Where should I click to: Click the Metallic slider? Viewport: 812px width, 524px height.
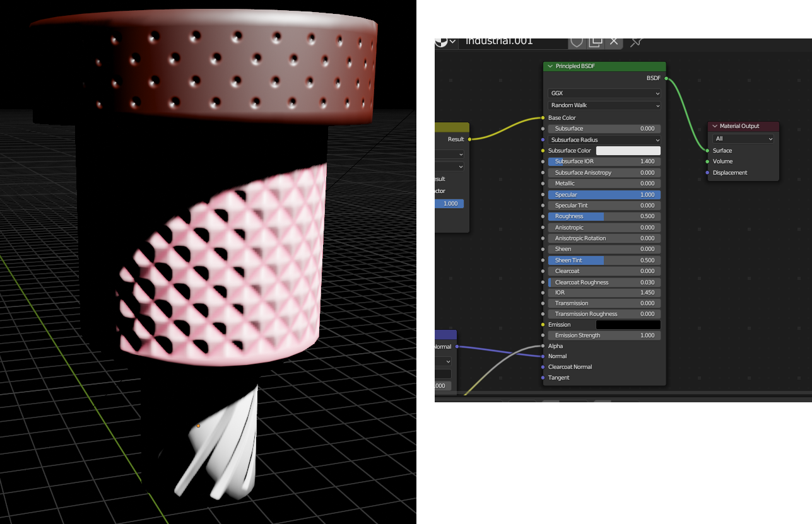tap(604, 183)
